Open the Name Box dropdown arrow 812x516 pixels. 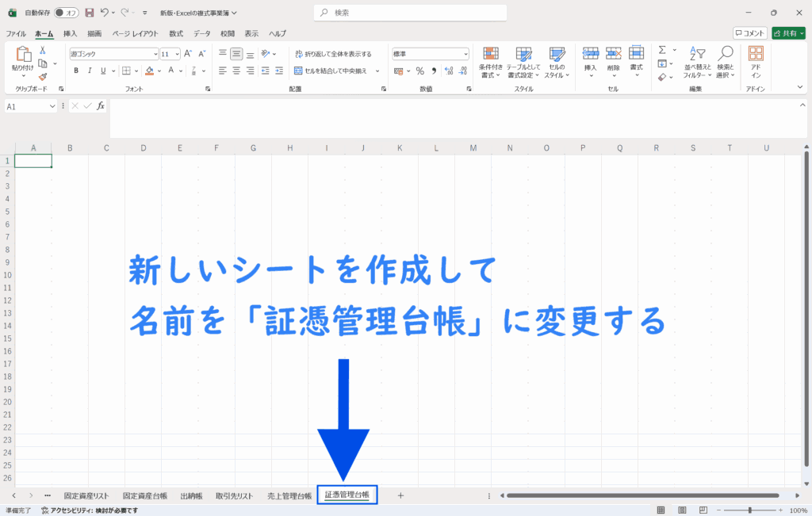tap(53, 106)
